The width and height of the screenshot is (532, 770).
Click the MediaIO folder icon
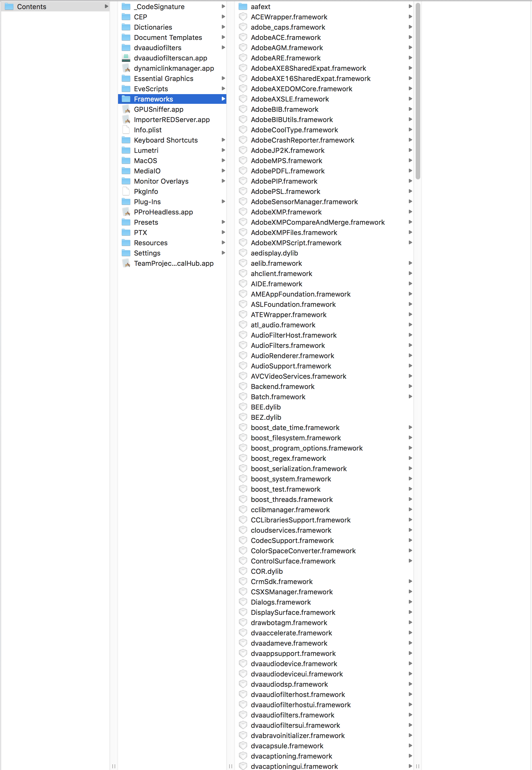pyautogui.click(x=126, y=171)
